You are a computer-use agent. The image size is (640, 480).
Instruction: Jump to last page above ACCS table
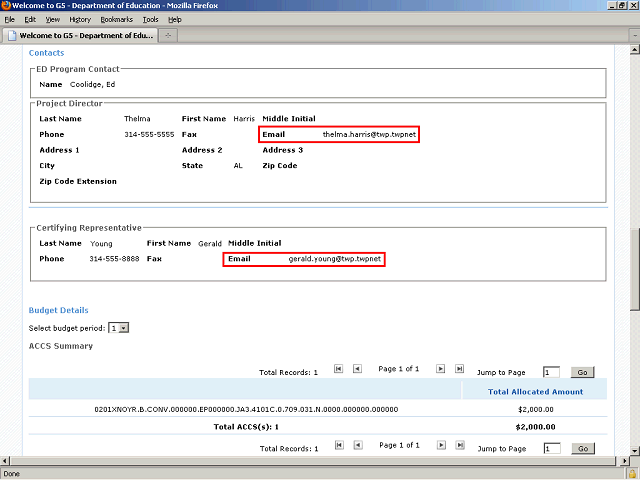pos(459,369)
